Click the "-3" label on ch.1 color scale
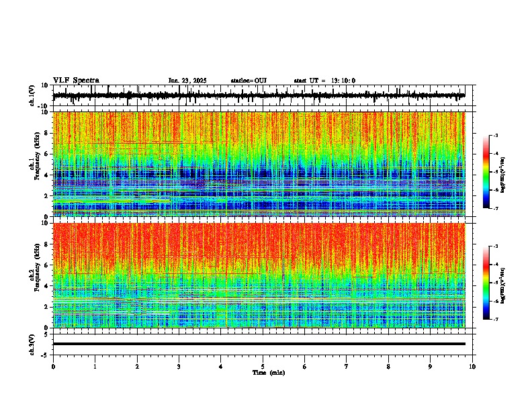 coord(496,135)
